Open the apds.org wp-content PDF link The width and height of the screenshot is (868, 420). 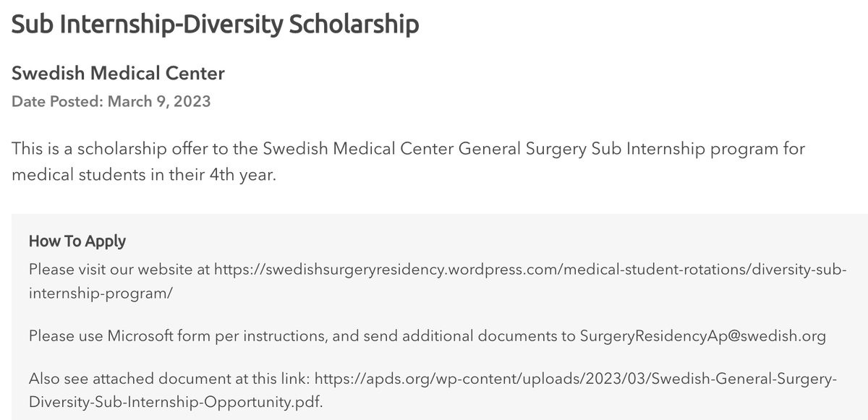[576, 380]
